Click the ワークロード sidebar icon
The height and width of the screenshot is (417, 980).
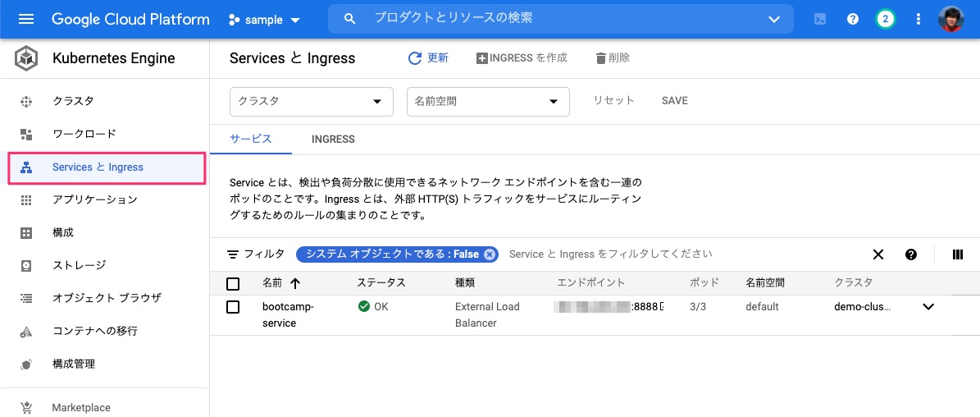pos(25,134)
